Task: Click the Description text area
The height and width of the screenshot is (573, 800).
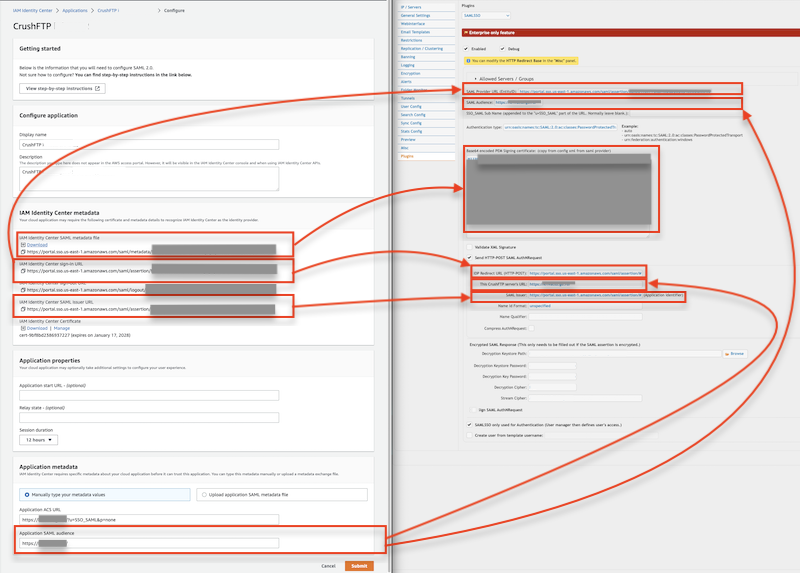Action: tap(149, 179)
